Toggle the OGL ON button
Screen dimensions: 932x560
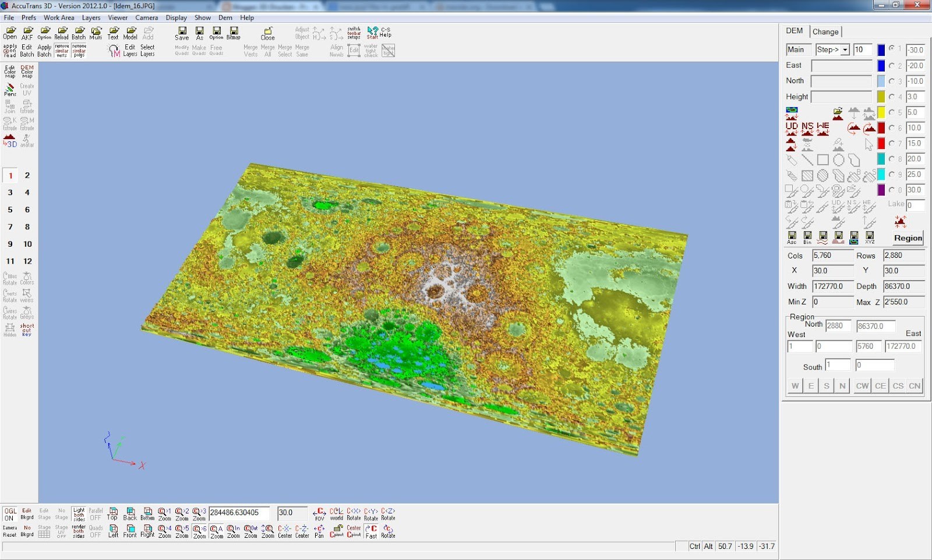[10, 514]
